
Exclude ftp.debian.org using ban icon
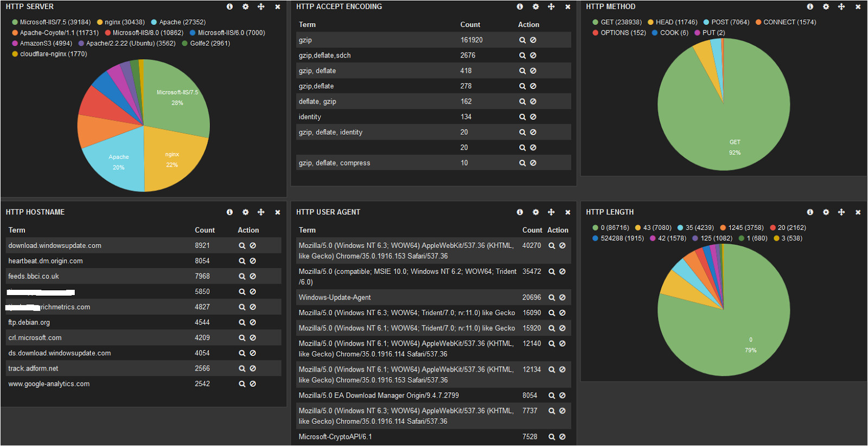[x=253, y=322]
